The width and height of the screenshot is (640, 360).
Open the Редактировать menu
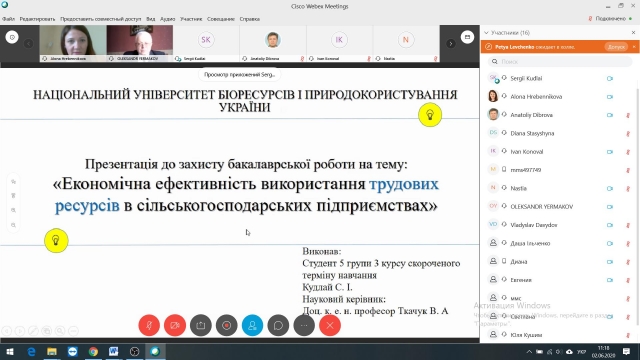[x=37, y=19]
